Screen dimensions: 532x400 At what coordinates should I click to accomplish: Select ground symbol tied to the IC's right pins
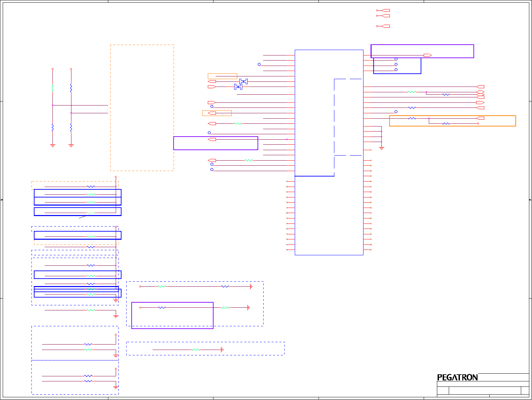click(381, 148)
